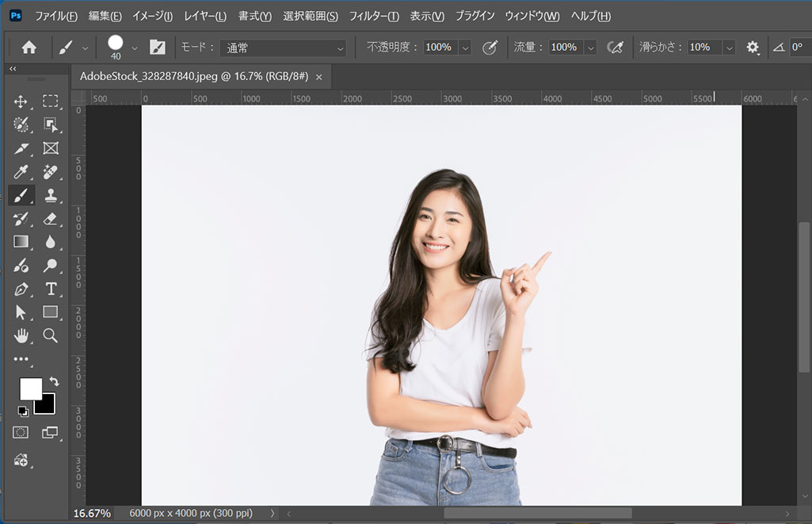Select the Eraser tool
812x524 pixels.
point(51,219)
